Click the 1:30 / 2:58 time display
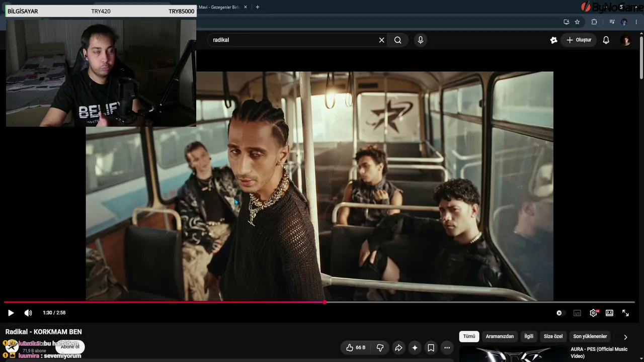644x362 pixels. [54, 313]
